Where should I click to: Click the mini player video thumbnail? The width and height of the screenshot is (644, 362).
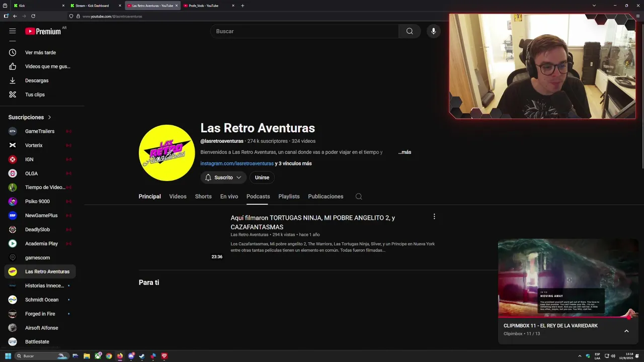(569, 278)
